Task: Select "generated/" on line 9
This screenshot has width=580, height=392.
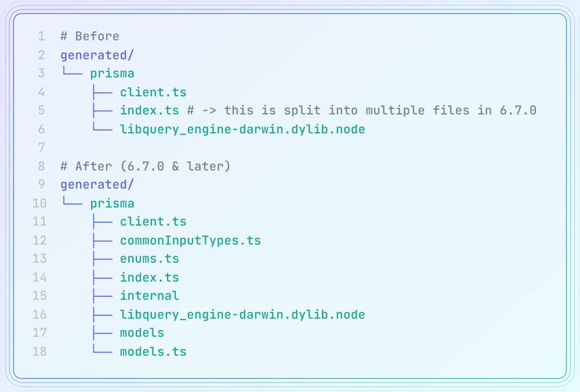Action: click(x=97, y=184)
